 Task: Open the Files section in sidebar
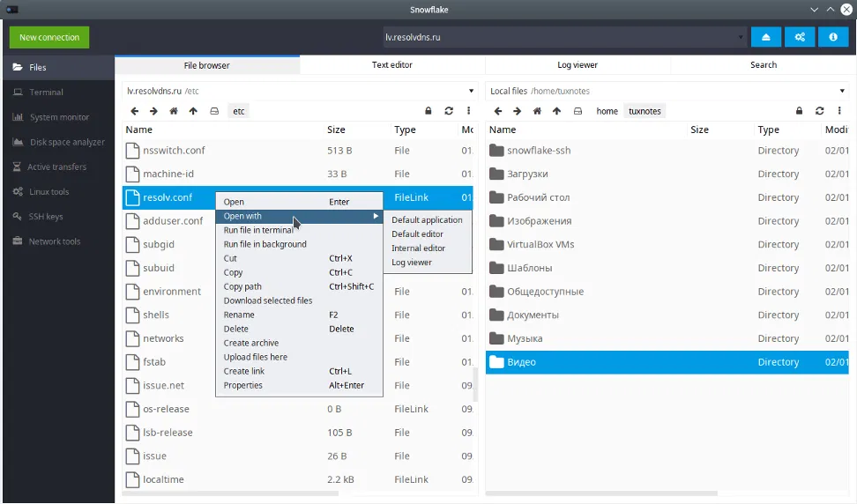click(58, 67)
